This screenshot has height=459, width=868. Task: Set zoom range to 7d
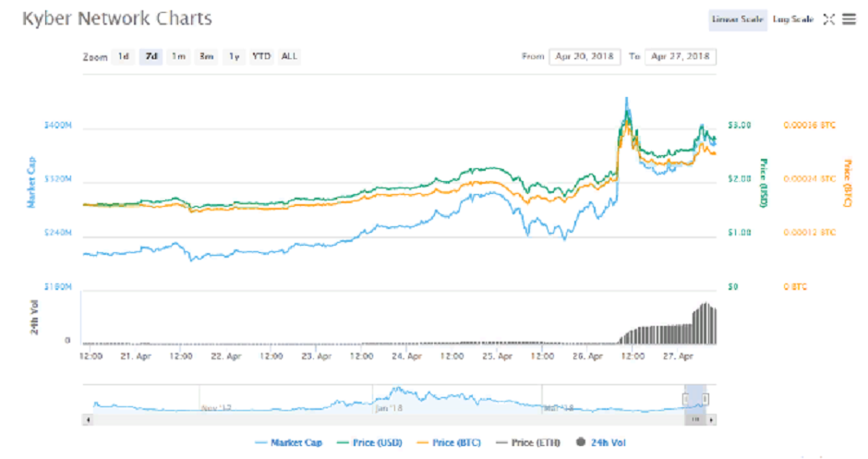point(151,56)
